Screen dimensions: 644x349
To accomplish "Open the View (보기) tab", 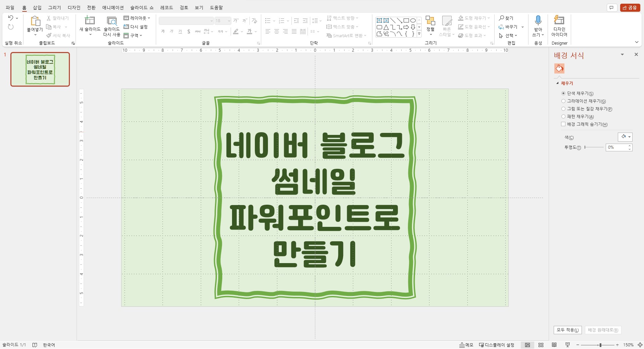I will click(x=199, y=8).
